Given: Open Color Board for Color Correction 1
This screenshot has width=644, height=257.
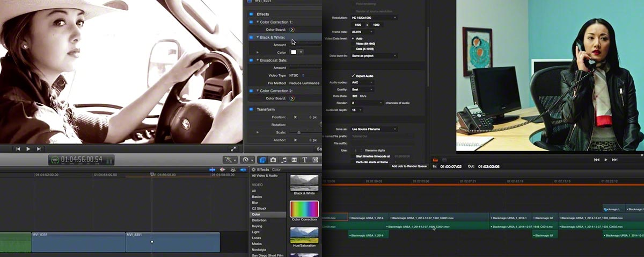Looking at the screenshot, I should 291,30.
